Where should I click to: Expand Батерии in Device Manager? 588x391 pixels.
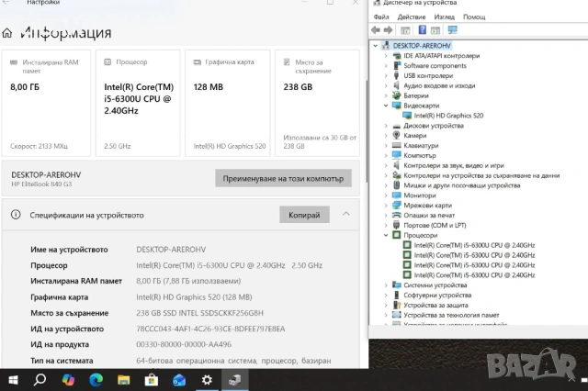coord(386,95)
